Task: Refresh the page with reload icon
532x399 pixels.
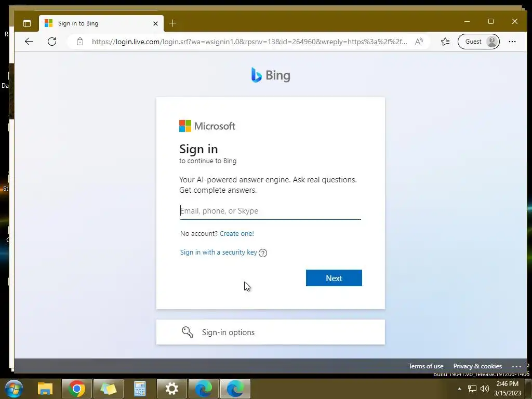Action: [x=52, y=42]
